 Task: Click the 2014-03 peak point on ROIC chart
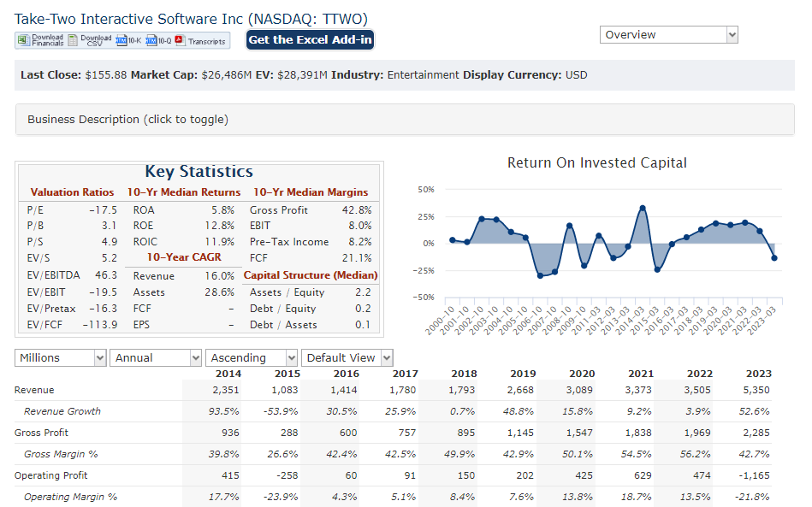643,208
